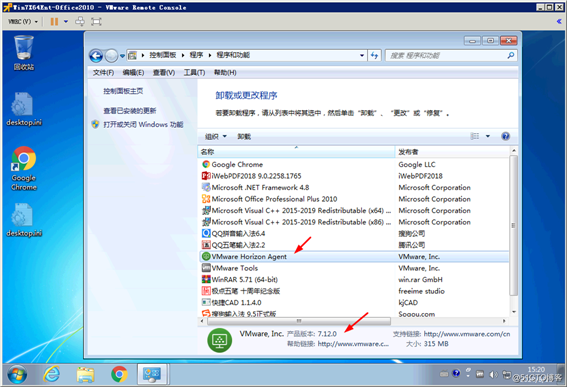This screenshot has height=387, width=567.
Task: Open the 工具(T) menu
Action: pos(195,73)
